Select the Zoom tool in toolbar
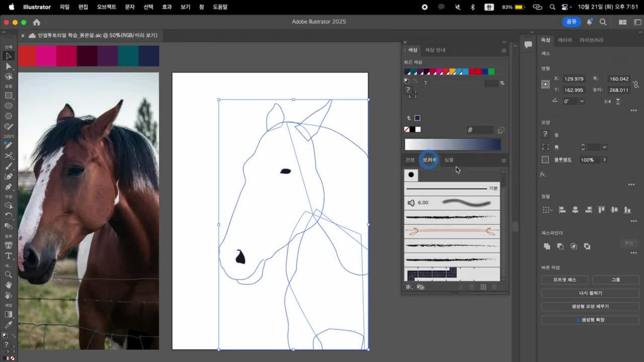644x362 pixels. (9, 275)
